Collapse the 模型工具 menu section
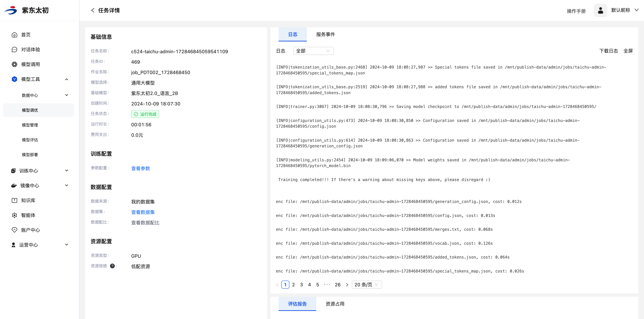Viewport: 644px width, 319px height. (66, 79)
